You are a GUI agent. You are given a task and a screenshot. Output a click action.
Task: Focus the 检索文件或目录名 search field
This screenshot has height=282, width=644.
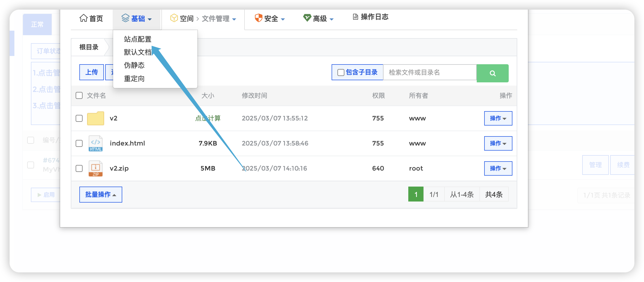coord(430,72)
